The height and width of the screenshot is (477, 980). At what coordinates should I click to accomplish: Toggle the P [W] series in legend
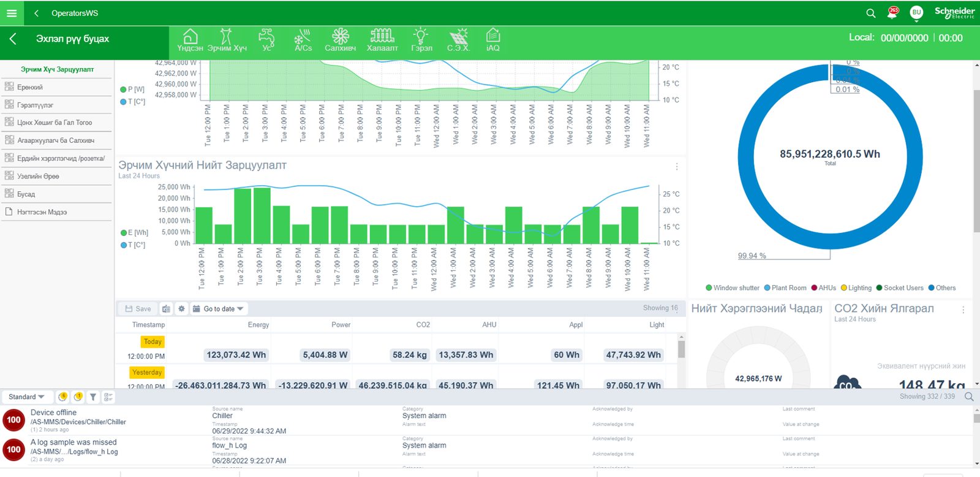tap(133, 89)
